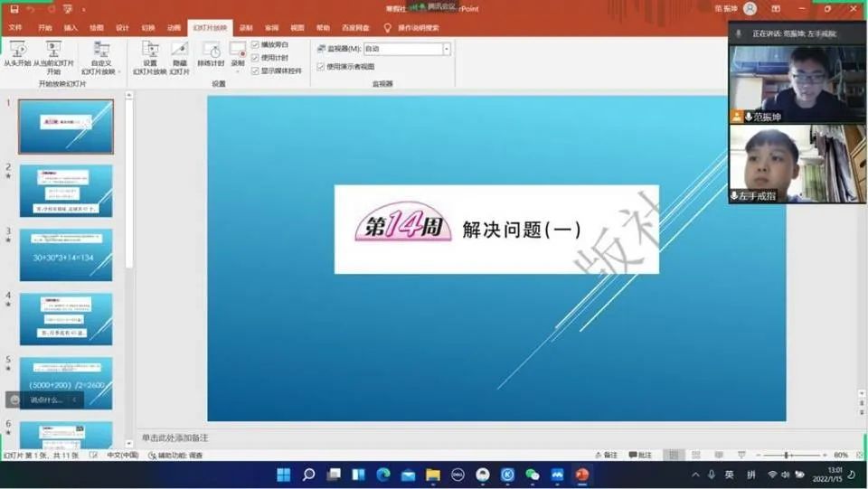Image resolution: width=868 pixels, height=489 pixels.
Task: Click the 排练计时 rehearse timings icon
Action: coord(211,51)
